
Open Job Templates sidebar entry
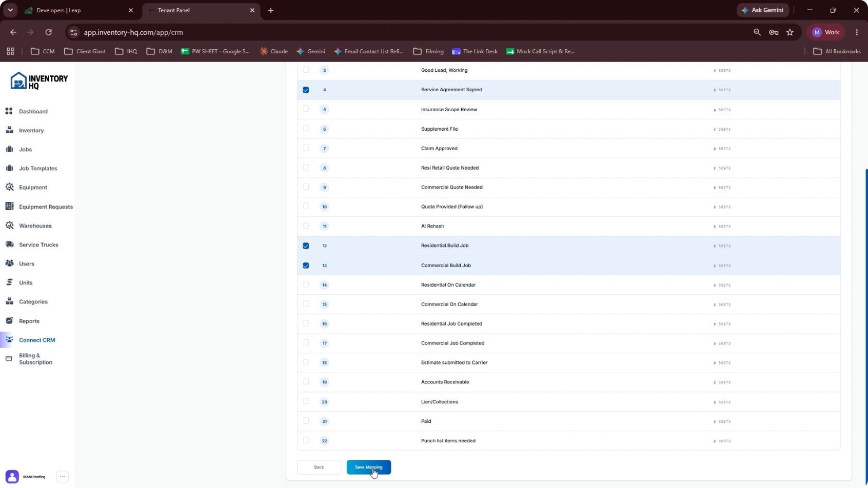point(38,169)
